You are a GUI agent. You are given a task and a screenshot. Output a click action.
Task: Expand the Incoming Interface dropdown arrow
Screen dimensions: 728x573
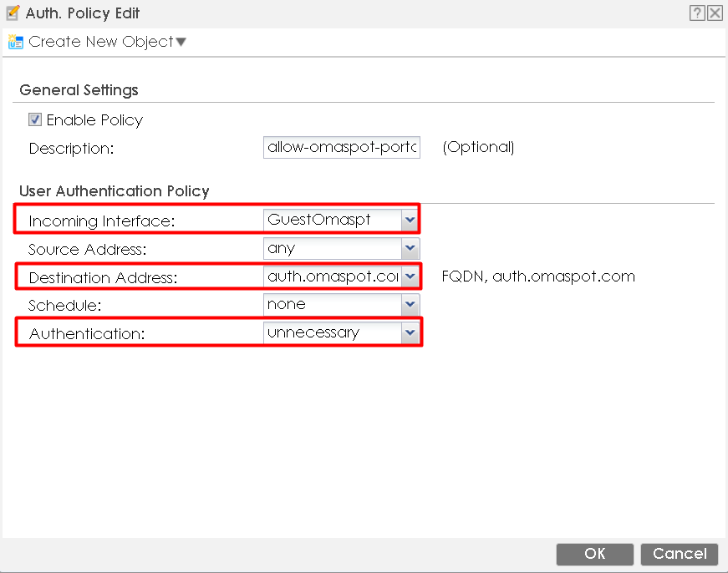[x=410, y=221]
